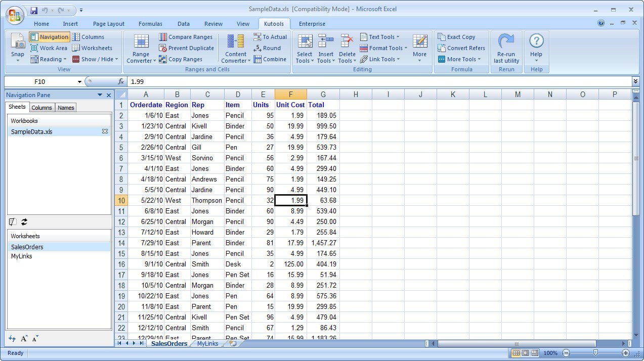Open the Name Box dropdown arrow
The width and height of the screenshot is (644, 361).
(x=79, y=82)
